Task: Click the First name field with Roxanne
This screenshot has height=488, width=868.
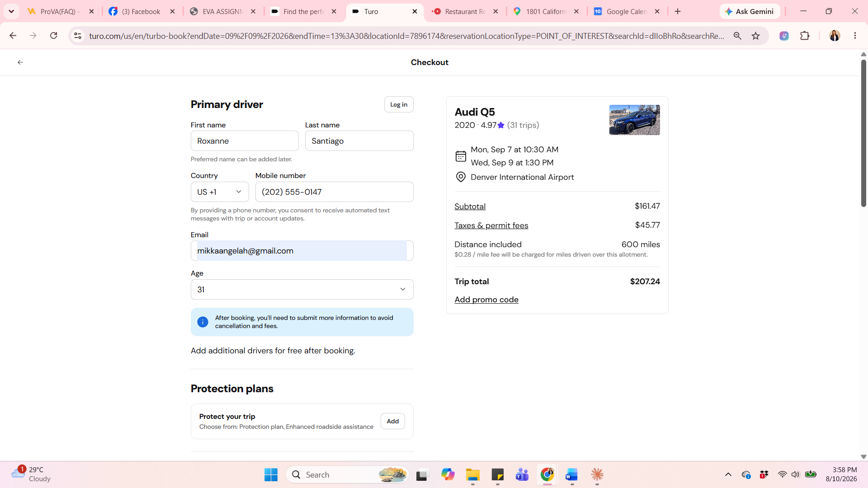Action: [x=245, y=141]
